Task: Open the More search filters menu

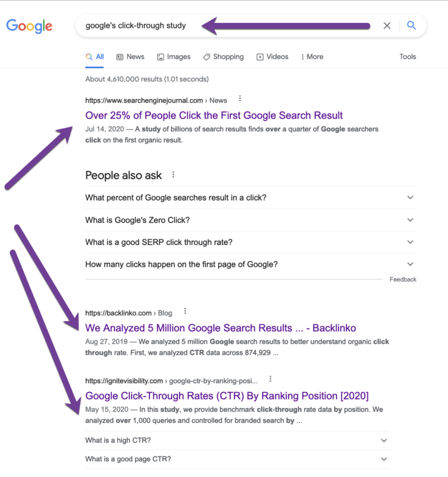Action: pyautogui.click(x=312, y=57)
